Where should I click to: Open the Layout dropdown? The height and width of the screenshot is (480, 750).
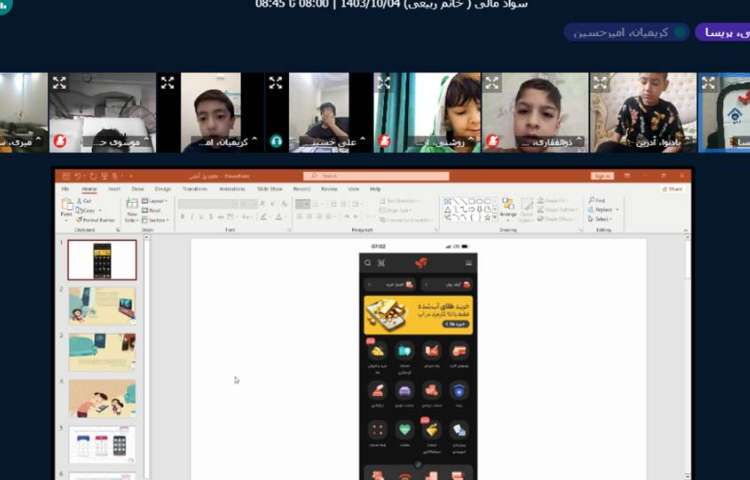pos(155,201)
